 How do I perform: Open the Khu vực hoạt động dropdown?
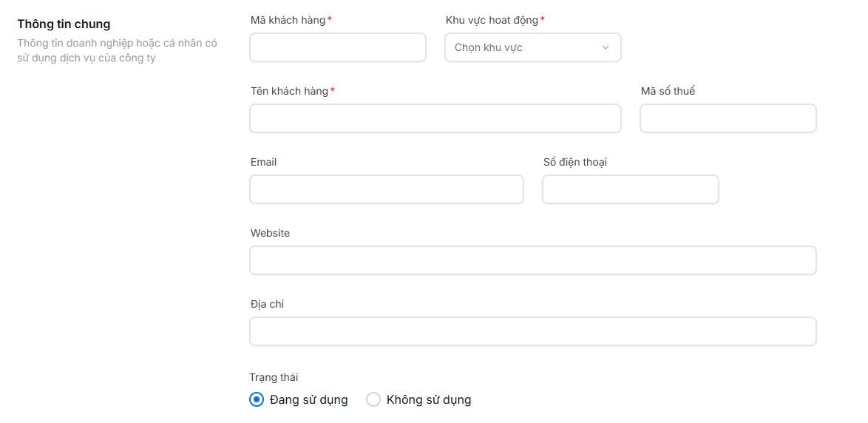532,47
